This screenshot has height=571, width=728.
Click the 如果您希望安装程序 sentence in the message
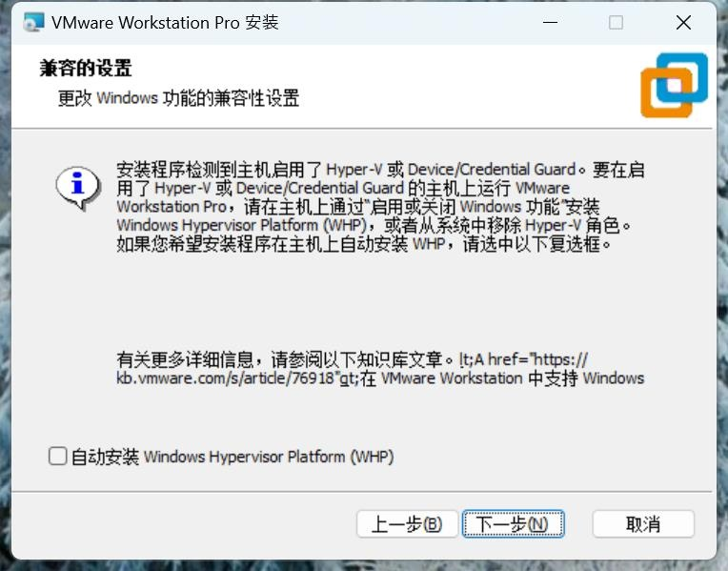[362, 243]
